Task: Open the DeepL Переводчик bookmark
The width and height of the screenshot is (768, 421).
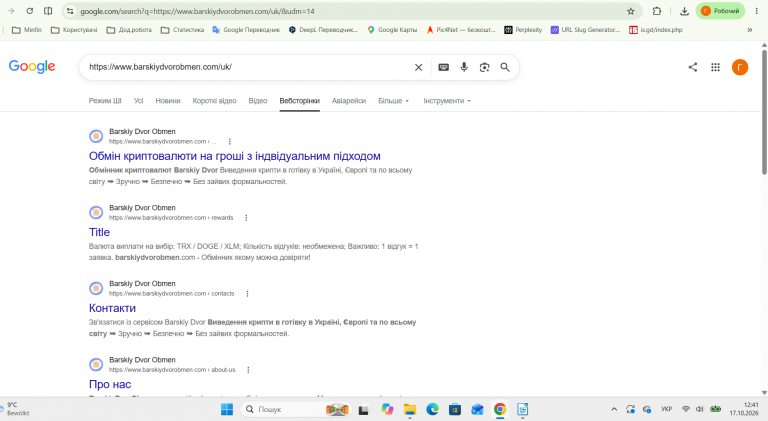Action: point(323,30)
